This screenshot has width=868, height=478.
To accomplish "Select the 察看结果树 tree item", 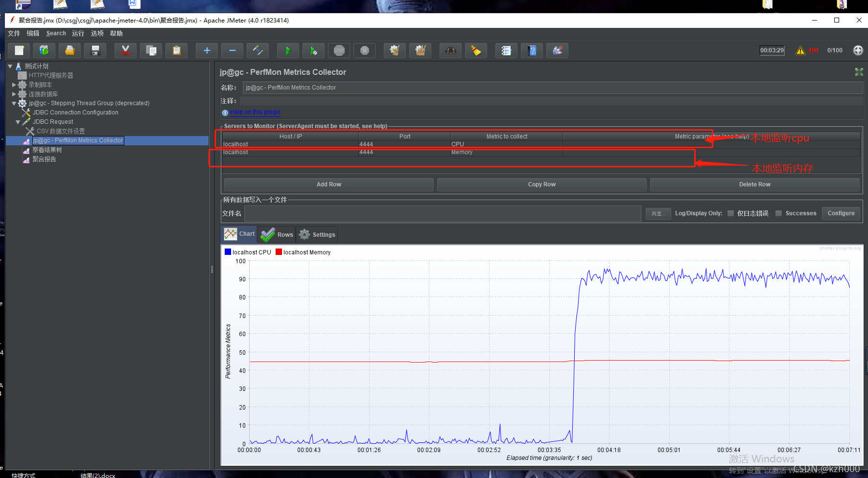I will pyautogui.click(x=47, y=150).
